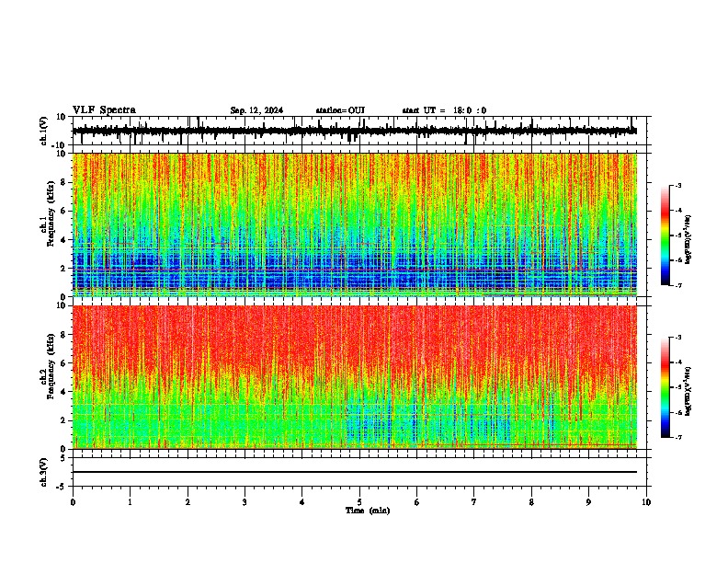Click the '4' tick on ch.2 frequency axis

coord(63,392)
